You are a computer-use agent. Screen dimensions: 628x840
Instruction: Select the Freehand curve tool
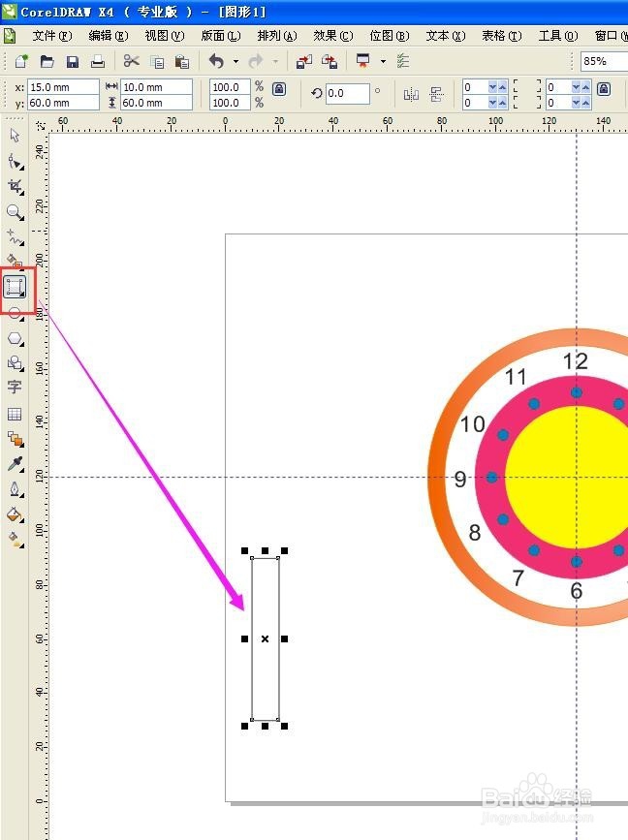(15, 237)
